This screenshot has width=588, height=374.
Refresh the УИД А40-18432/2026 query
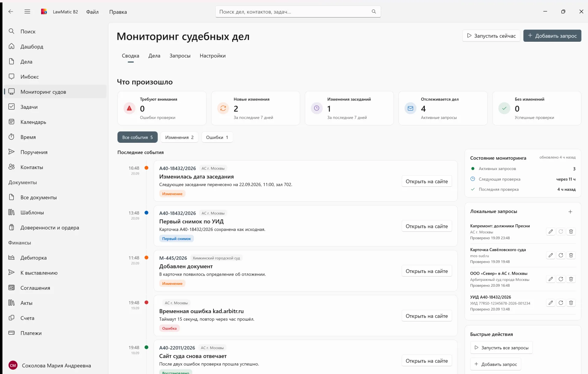tap(561, 303)
